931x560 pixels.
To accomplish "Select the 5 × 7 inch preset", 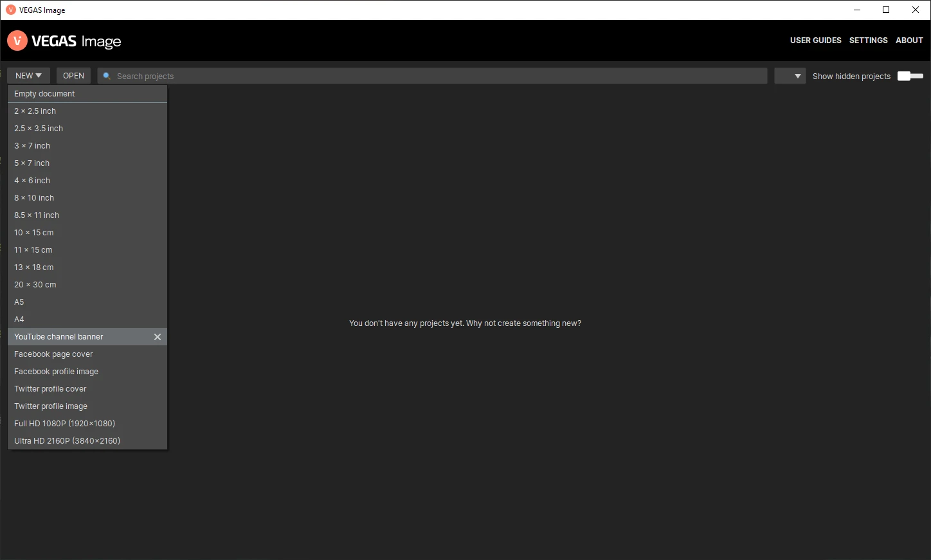I will pyautogui.click(x=87, y=163).
